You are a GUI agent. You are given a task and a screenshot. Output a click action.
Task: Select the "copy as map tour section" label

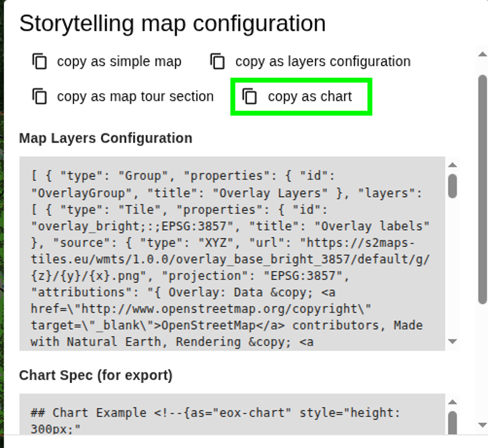[135, 96]
